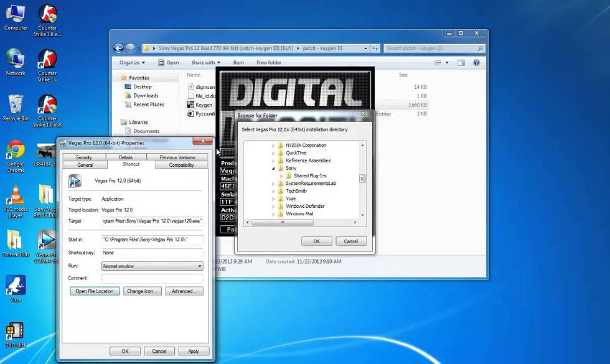Click Open File Location button

pos(95,291)
